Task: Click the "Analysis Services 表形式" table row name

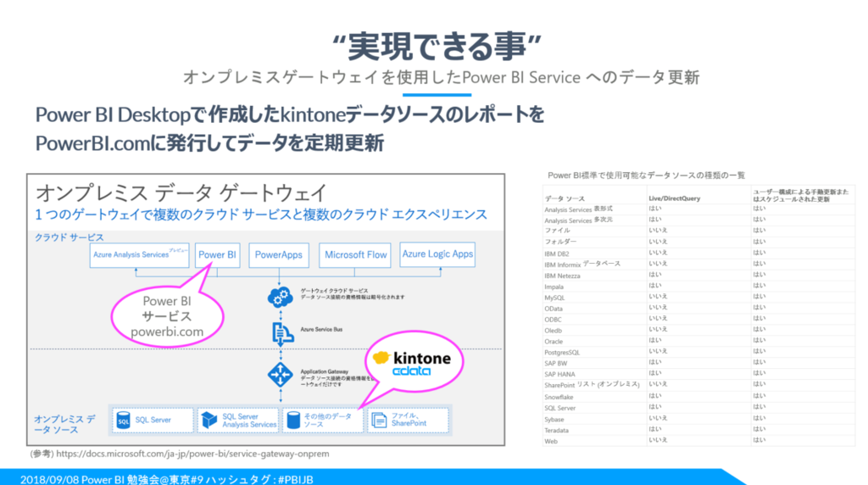Action: point(578,209)
